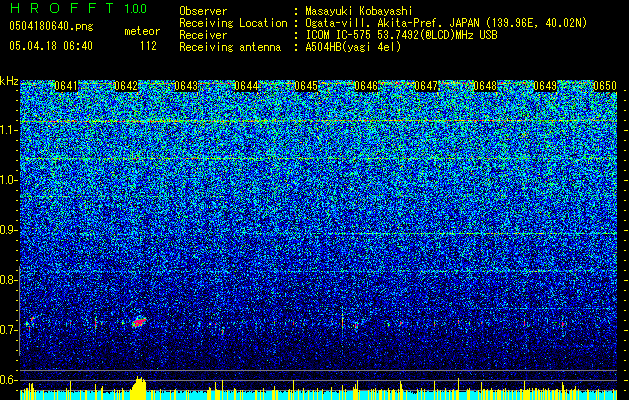Click the date stamp 05.04.18 06:40

pyautogui.click(x=51, y=46)
